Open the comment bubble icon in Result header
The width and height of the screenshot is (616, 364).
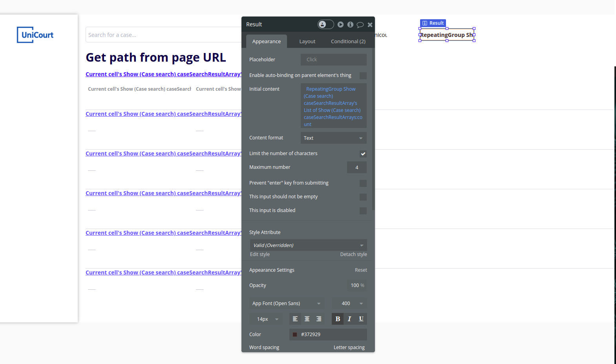pyautogui.click(x=360, y=25)
